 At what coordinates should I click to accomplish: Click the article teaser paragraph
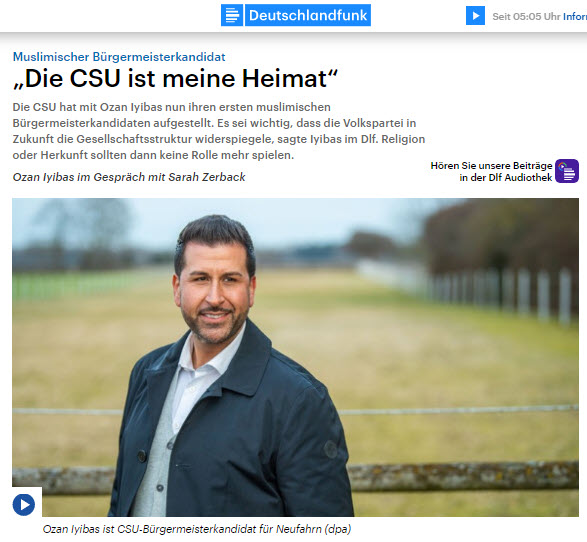tap(219, 131)
